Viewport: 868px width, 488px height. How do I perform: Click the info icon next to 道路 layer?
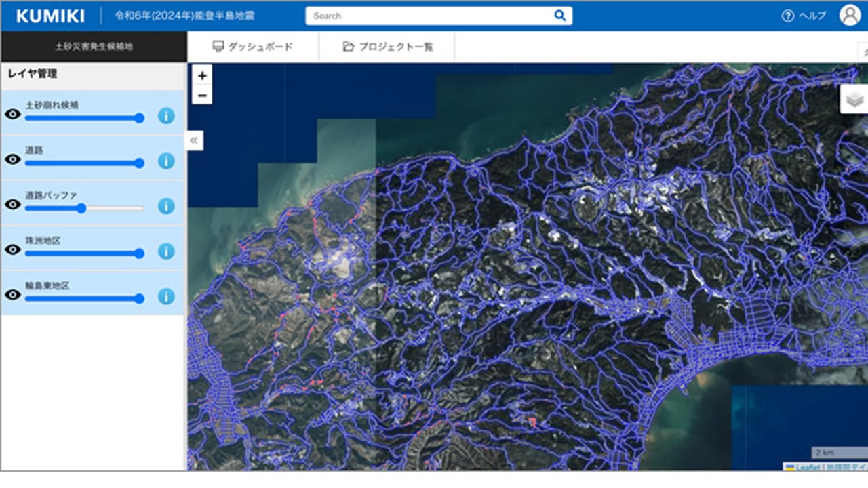pos(165,161)
